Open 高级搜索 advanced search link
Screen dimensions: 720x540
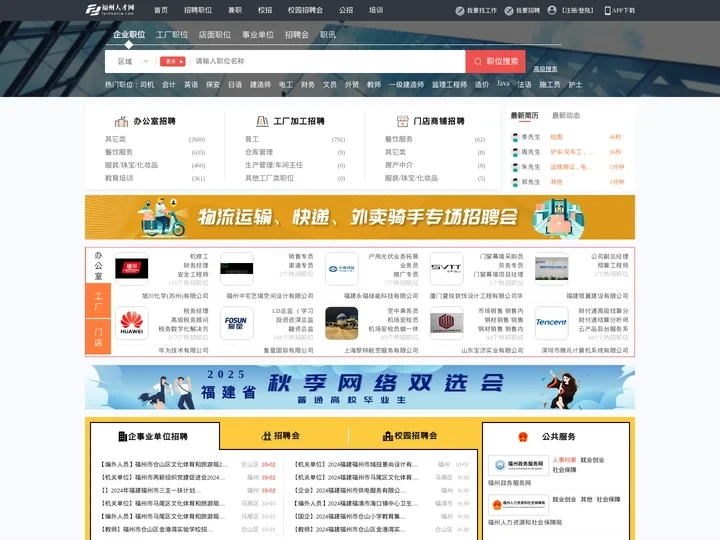coord(545,69)
